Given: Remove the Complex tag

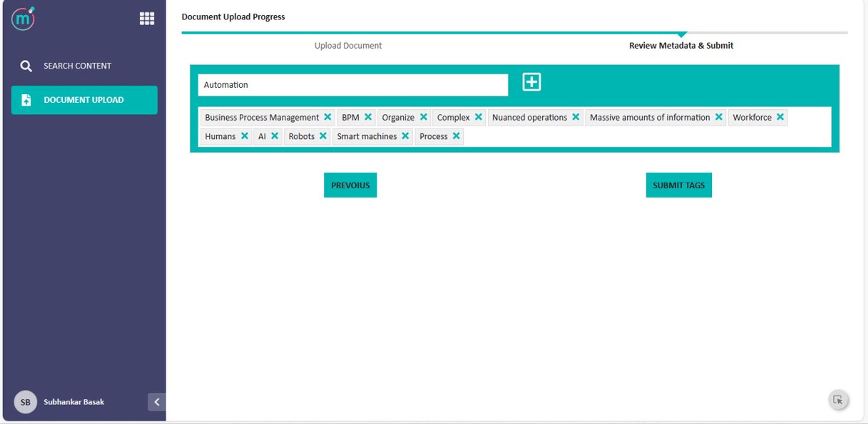Looking at the screenshot, I should click(478, 117).
